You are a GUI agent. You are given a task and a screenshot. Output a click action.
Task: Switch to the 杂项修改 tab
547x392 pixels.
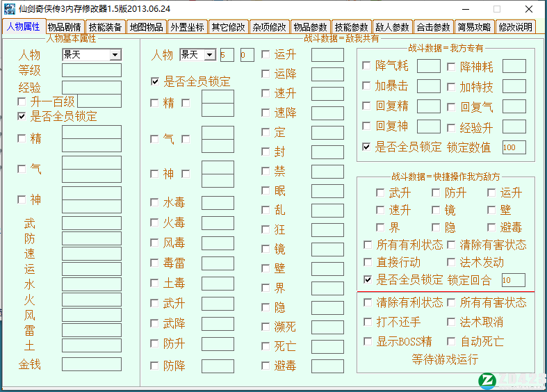coord(270,27)
